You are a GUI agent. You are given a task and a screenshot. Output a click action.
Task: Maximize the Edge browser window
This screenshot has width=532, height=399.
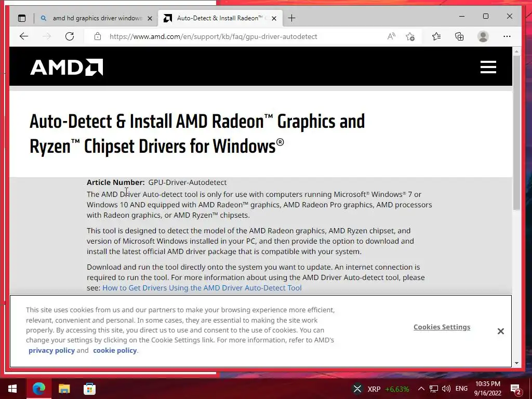[x=486, y=16]
